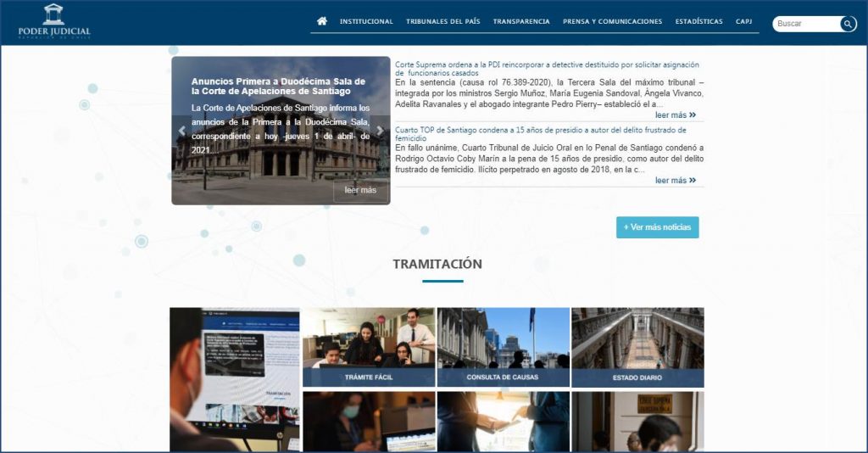Open Tribunales del País menu
This screenshot has width=868, height=453.
click(442, 21)
